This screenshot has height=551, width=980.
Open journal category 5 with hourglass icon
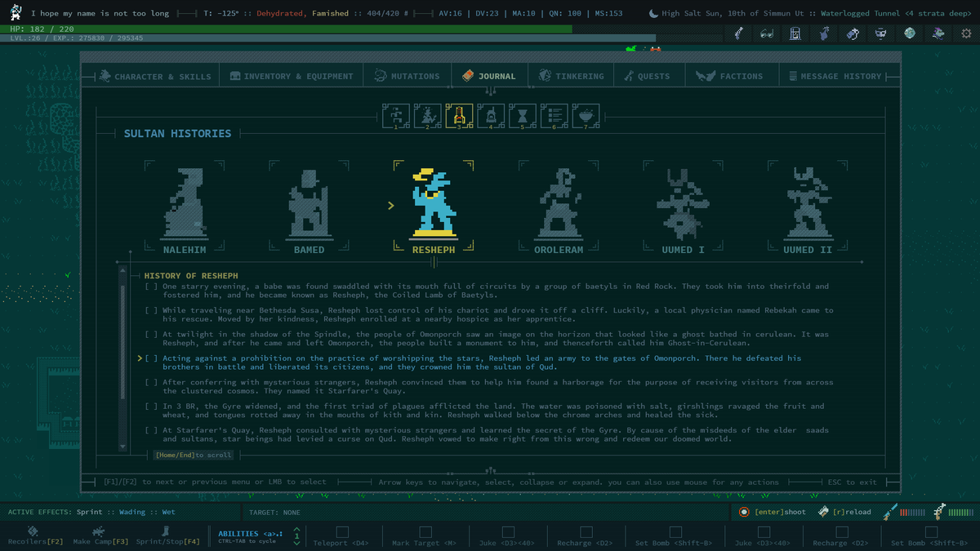pos(522,115)
